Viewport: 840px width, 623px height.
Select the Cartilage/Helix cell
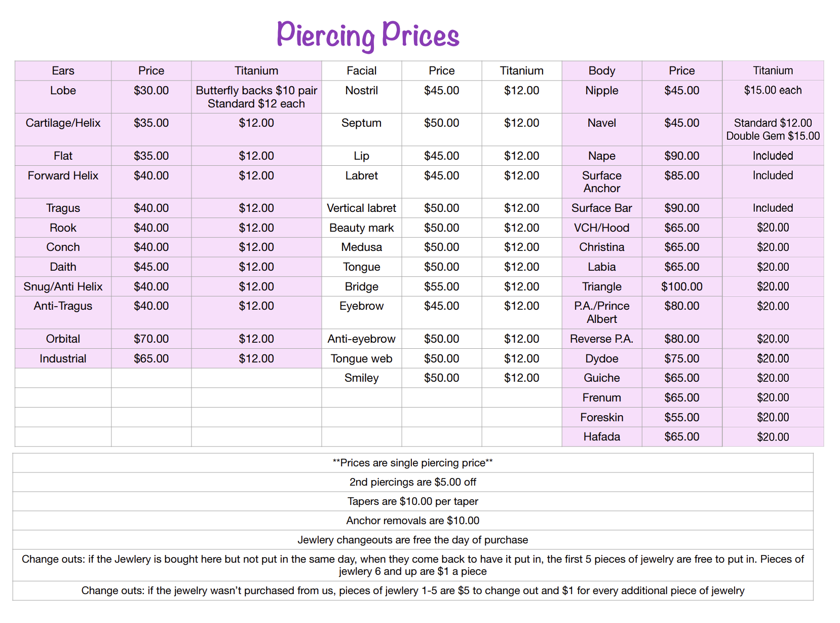pyautogui.click(x=63, y=123)
